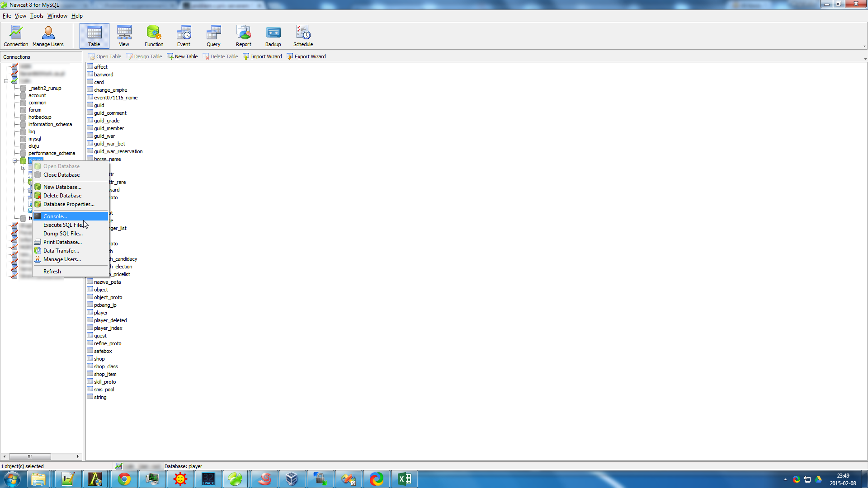Open Google Chrome from the taskbar
The height and width of the screenshot is (488, 868).
(124, 479)
